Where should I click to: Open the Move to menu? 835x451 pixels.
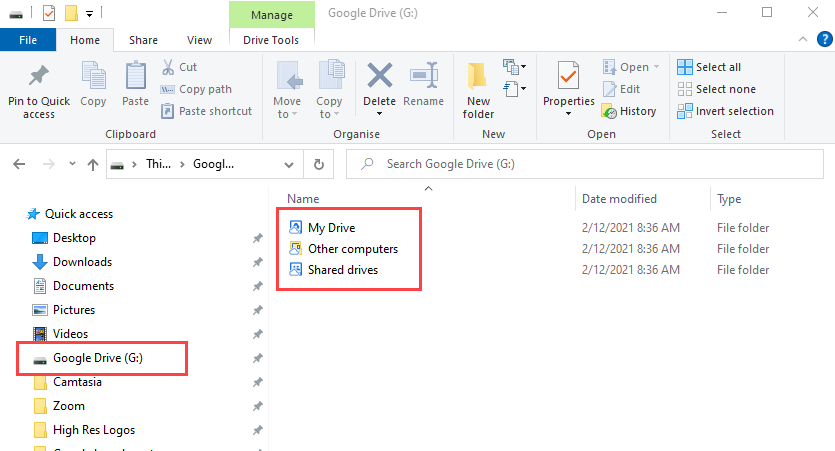pos(287,89)
